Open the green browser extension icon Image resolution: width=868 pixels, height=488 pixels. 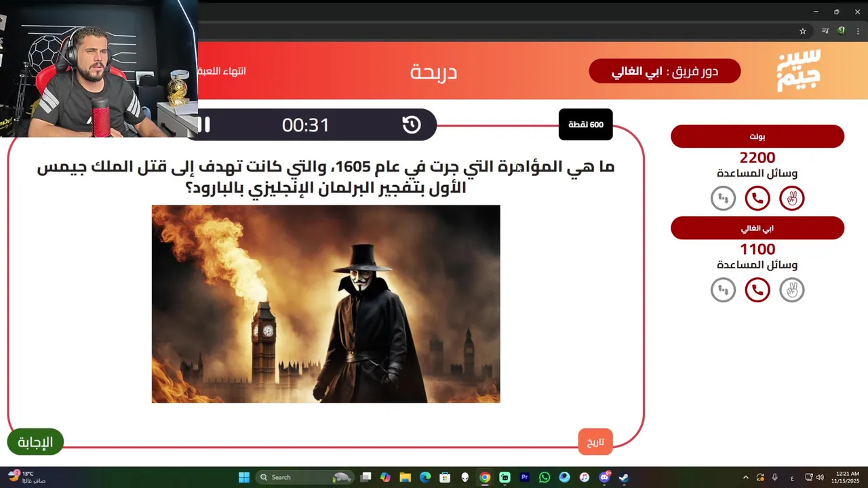[x=842, y=31]
